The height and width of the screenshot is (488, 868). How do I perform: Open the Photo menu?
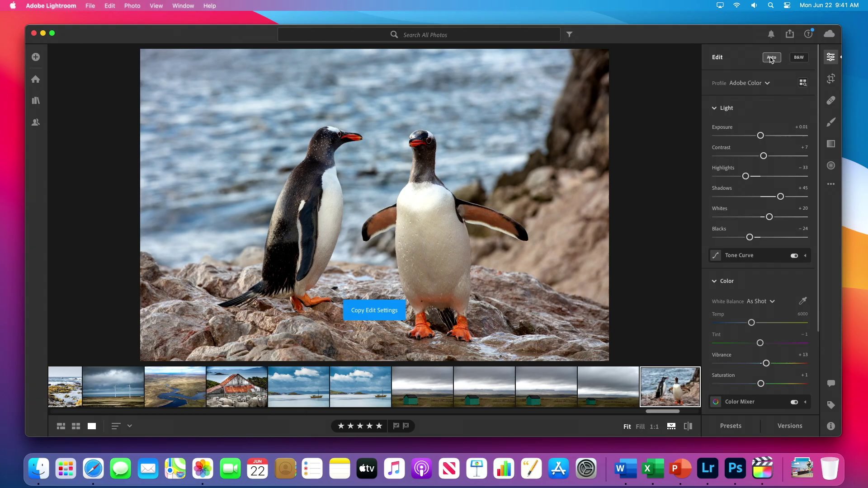[x=132, y=5]
